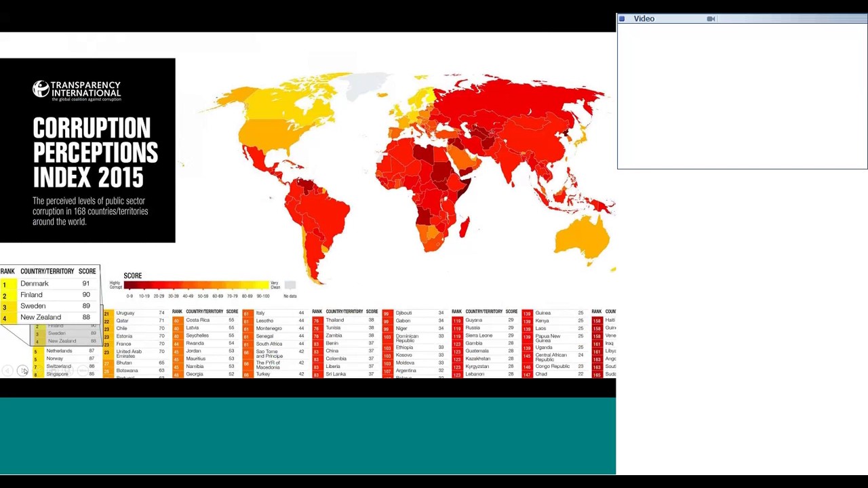Click the Zambia row
868x488 pixels.
(344, 335)
